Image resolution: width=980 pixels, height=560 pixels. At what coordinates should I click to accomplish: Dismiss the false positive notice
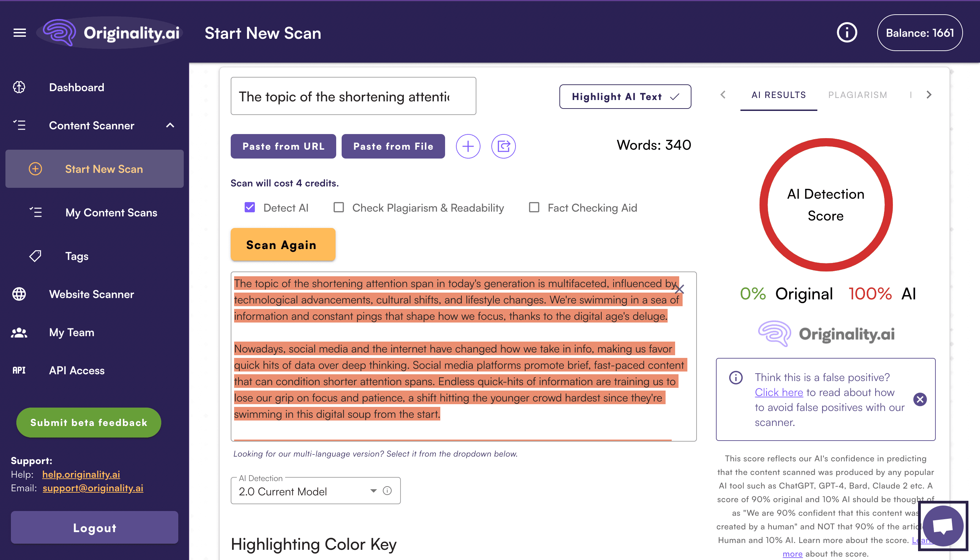click(920, 399)
